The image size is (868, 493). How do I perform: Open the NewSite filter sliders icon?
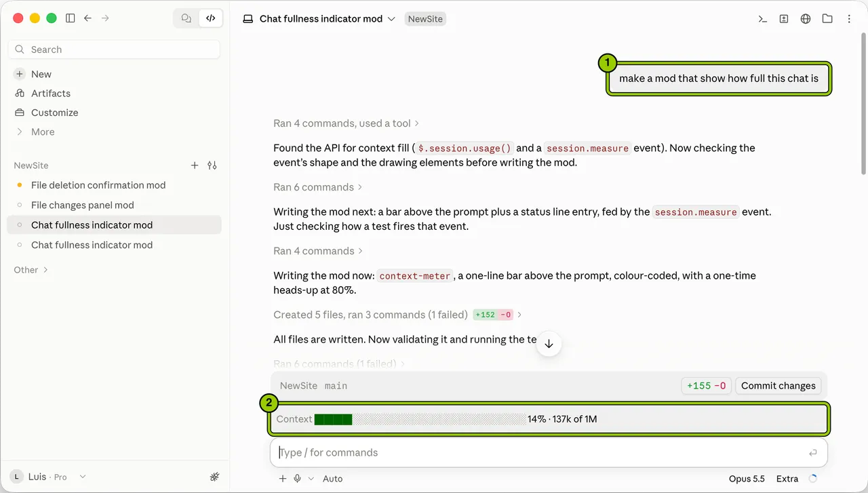212,165
